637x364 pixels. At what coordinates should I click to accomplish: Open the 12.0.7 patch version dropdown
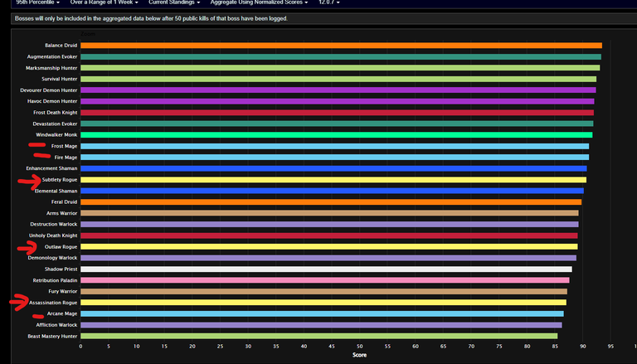329,2
